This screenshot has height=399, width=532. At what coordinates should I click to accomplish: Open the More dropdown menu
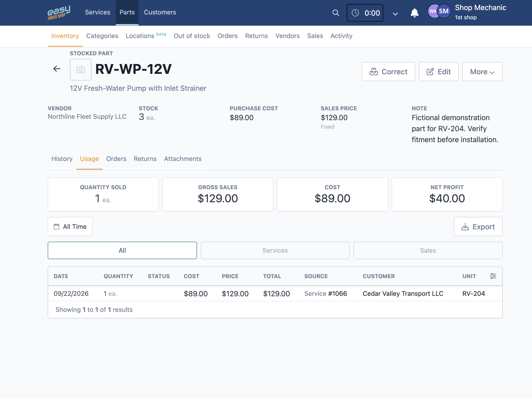point(482,72)
